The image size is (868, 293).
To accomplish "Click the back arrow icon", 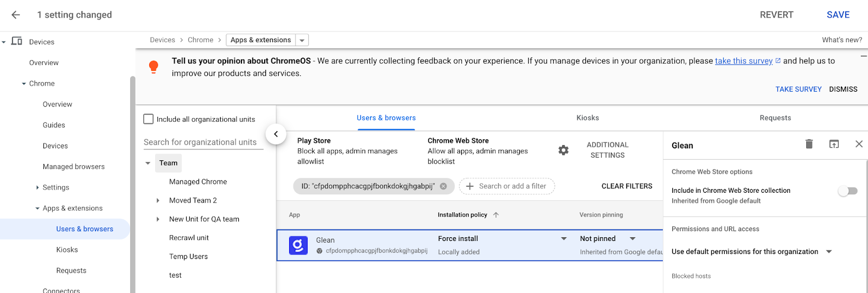I will click(16, 15).
